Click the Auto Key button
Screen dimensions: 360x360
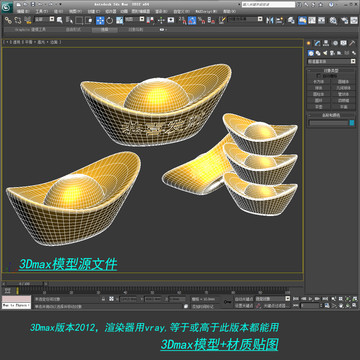244,299
